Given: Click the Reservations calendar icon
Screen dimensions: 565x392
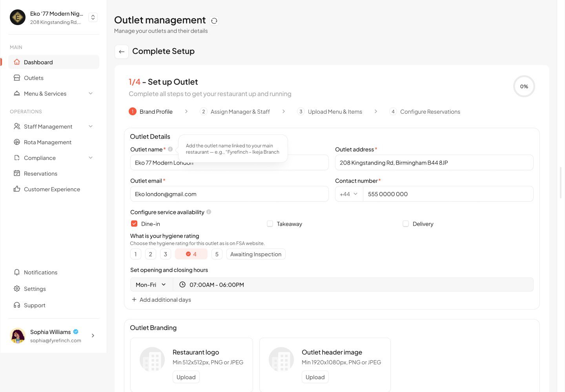Looking at the screenshot, I should (17, 173).
